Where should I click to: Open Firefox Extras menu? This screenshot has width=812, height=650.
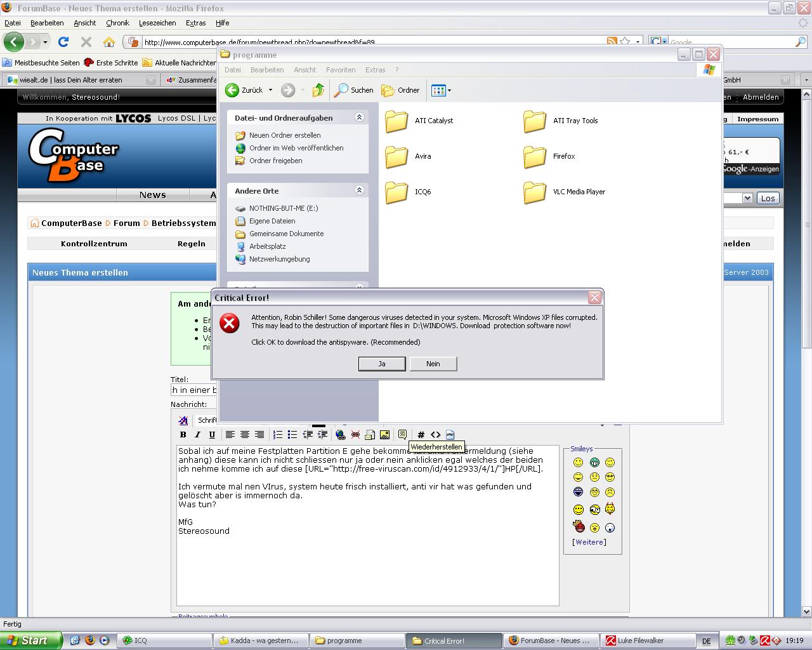point(195,23)
